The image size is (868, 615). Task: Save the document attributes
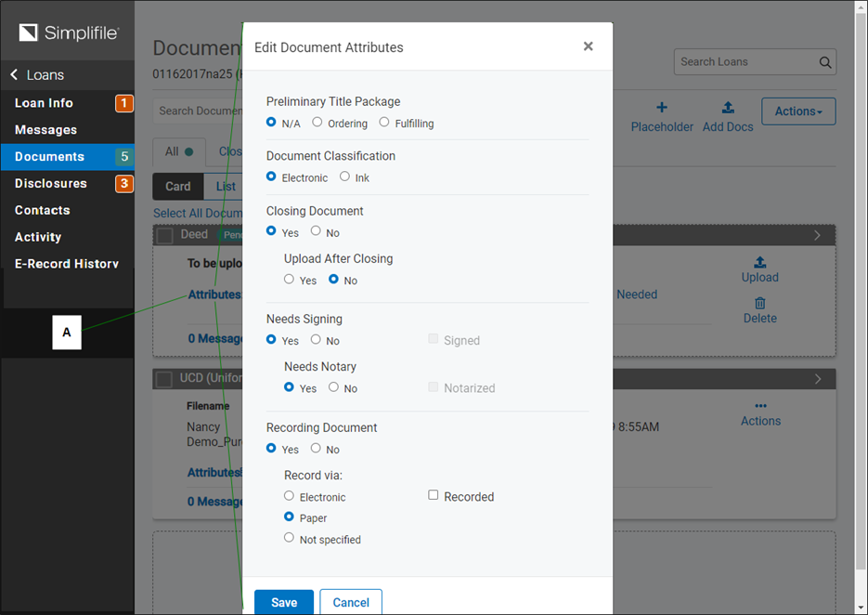click(284, 602)
